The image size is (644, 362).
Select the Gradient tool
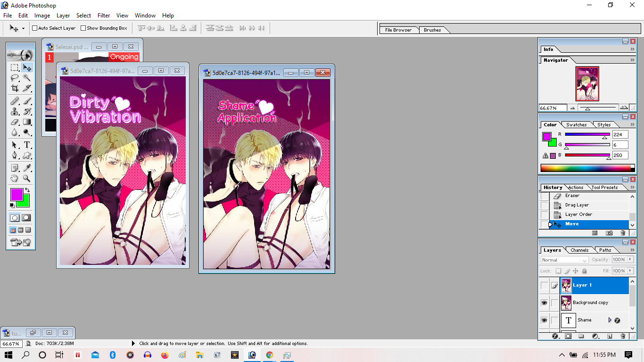pyautogui.click(x=27, y=122)
